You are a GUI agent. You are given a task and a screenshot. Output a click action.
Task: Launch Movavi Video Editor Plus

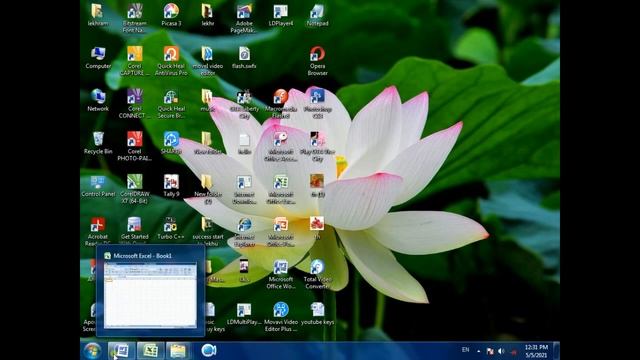281,317
